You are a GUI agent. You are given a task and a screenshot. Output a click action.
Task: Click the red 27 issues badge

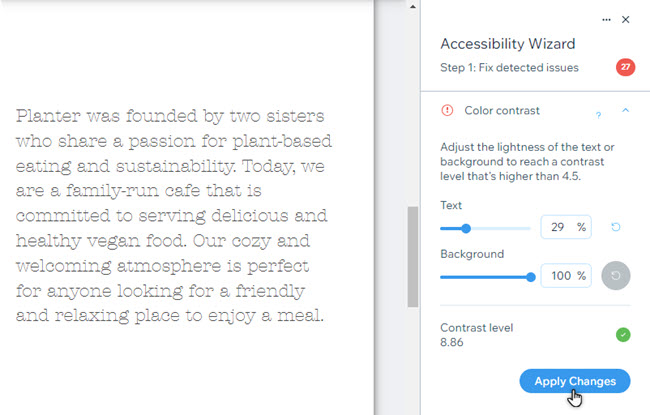(625, 67)
